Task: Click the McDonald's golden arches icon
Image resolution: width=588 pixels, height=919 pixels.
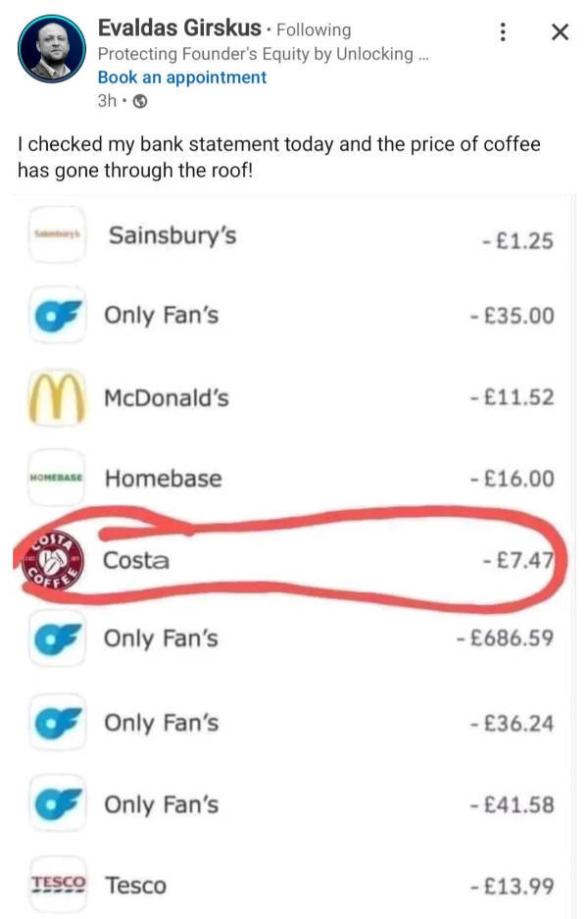Action: point(57,398)
